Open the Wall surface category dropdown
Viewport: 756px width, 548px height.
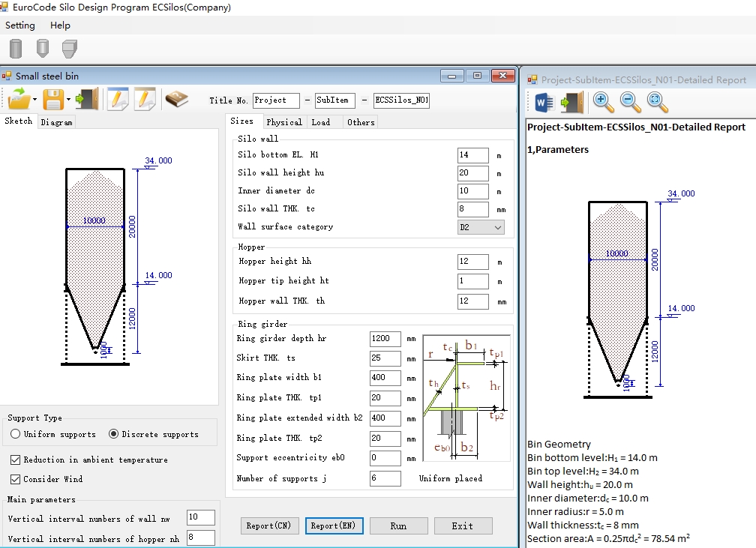(481, 227)
